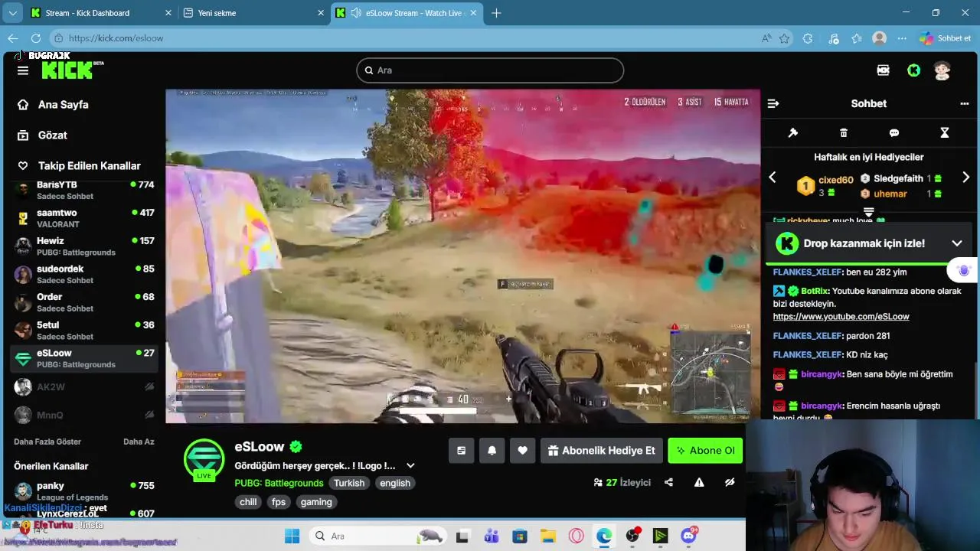The height and width of the screenshot is (551, 980).
Task: Open Hewiz channel in sidebar
Action: pyautogui.click(x=84, y=246)
